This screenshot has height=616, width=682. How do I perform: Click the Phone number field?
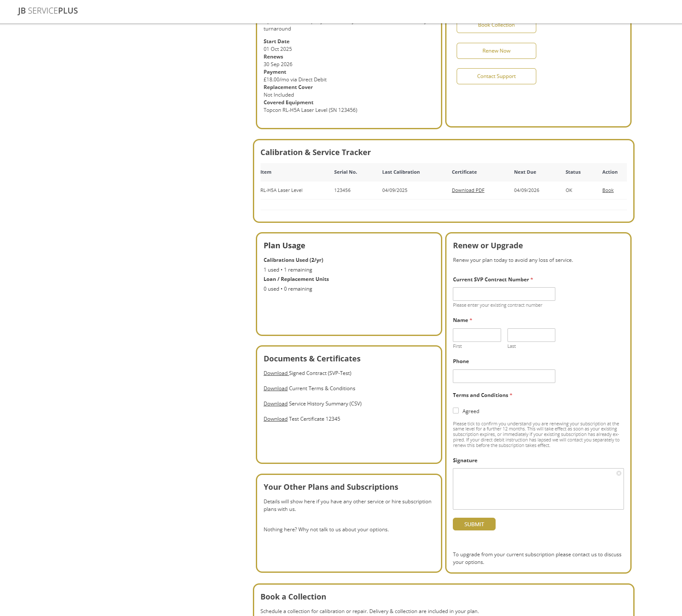click(504, 376)
